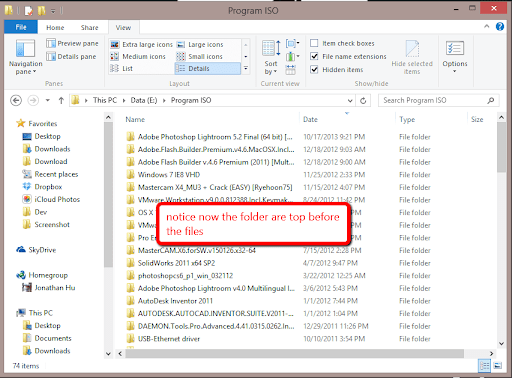This screenshot has height=378, width=512.
Task: Switch to Large icons layout
Action: (200, 44)
